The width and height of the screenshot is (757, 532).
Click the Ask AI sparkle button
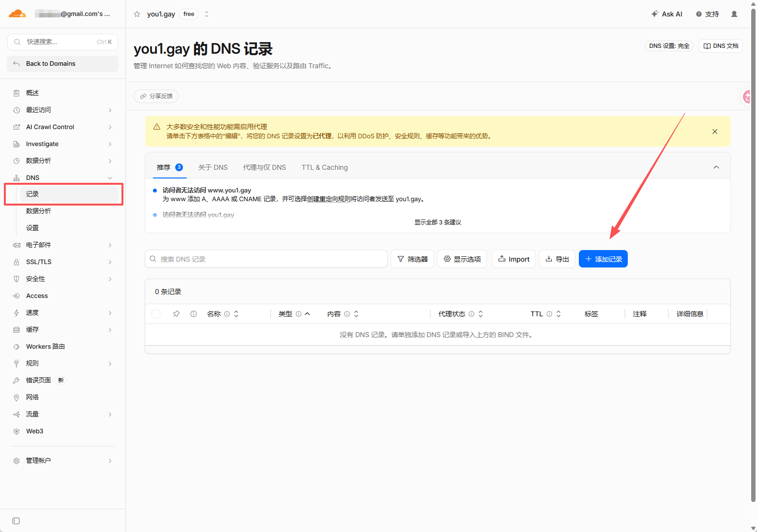(x=667, y=14)
